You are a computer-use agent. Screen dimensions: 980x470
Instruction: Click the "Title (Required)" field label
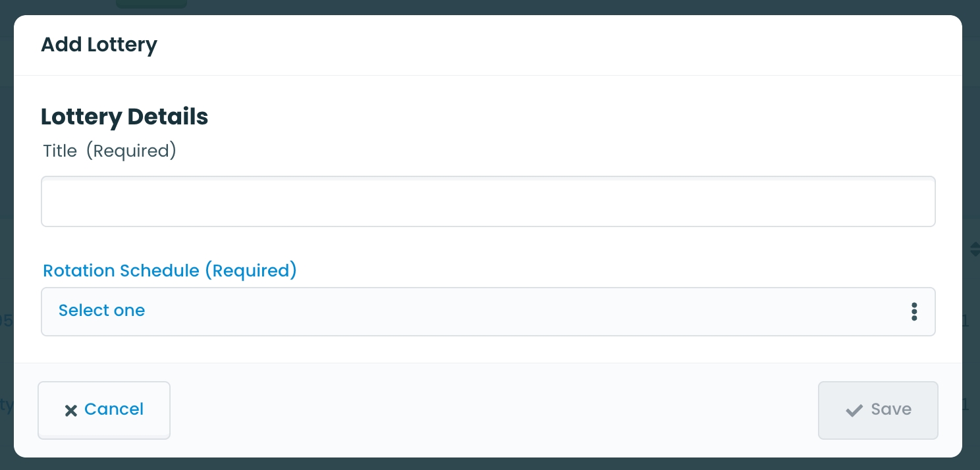tap(109, 151)
